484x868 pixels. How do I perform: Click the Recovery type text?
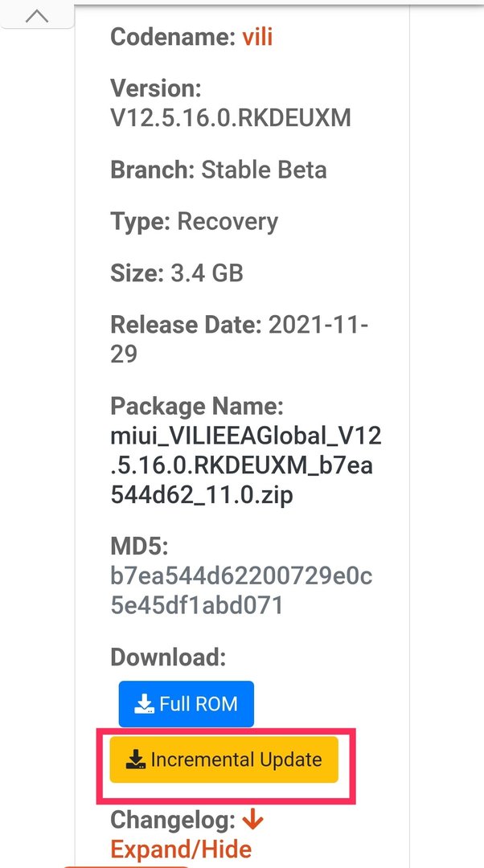coord(228,222)
